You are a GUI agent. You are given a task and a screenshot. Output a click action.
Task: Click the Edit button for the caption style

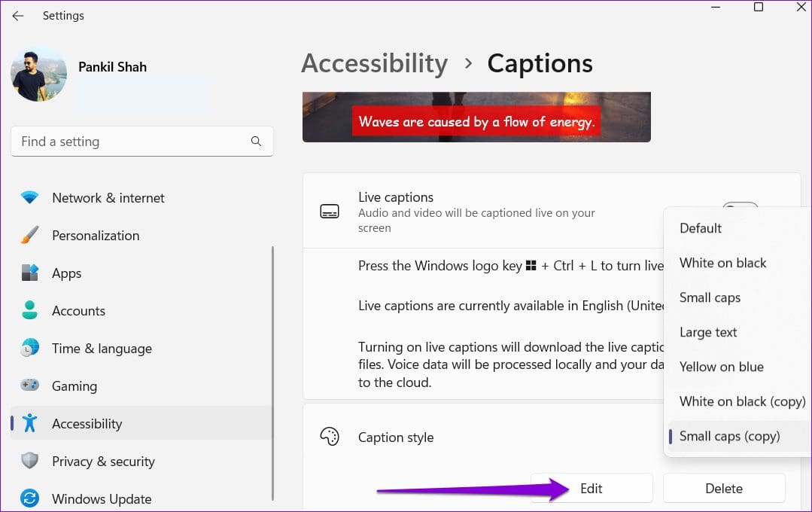click(592, 488)
